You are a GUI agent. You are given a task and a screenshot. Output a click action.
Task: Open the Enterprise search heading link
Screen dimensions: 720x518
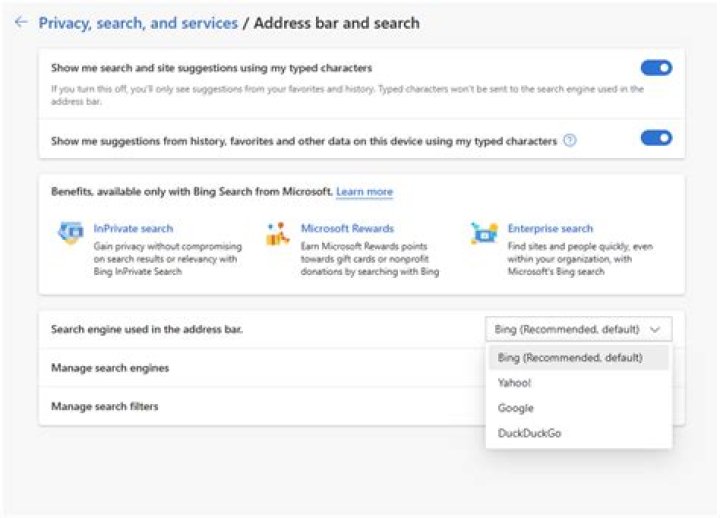550,228
